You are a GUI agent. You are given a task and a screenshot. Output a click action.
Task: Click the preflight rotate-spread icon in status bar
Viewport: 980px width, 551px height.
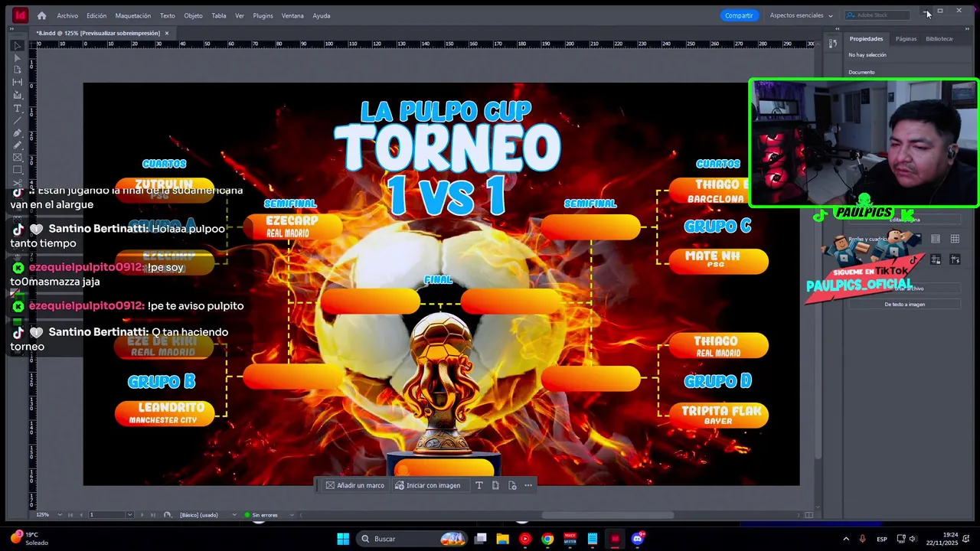[x=168, y=515]
